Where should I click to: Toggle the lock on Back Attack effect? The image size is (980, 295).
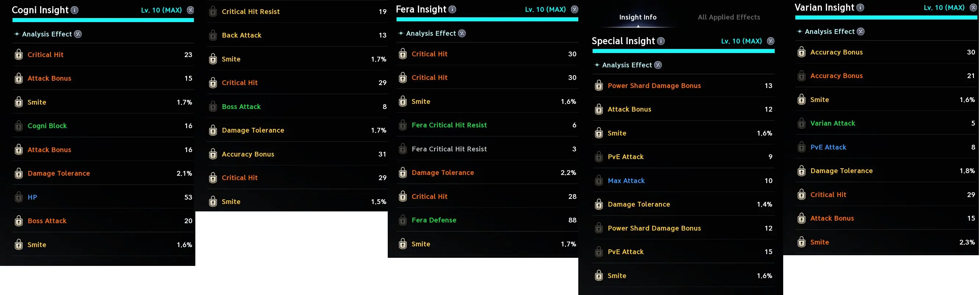[213, 35]
